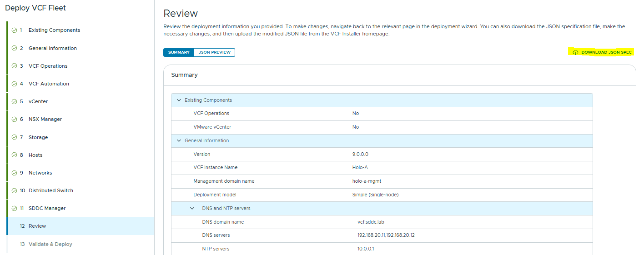644x255 pixels.
Task: Click the green checkmark beside Existing Components step
Action: click(x=14, y=30)
